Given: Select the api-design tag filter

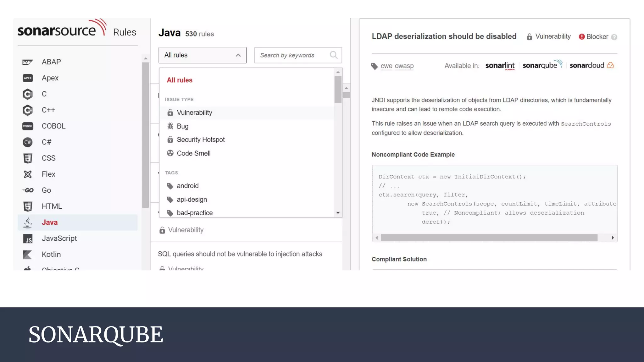Looking at the screenshot, I should tap(187, 200).
